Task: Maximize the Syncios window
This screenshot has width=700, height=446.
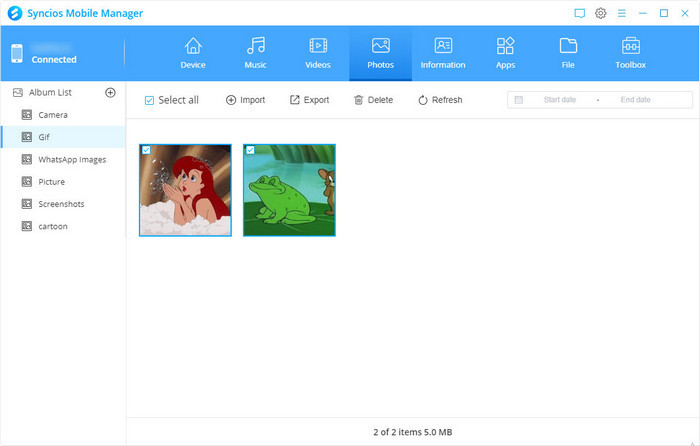Action: [x=664, y=13]
